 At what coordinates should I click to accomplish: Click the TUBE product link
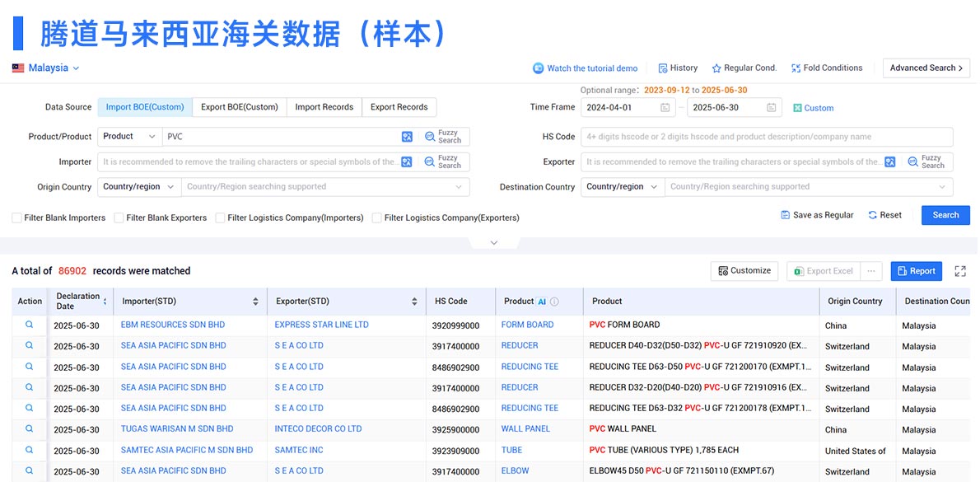pyautogui.click(x=511, y=450)
